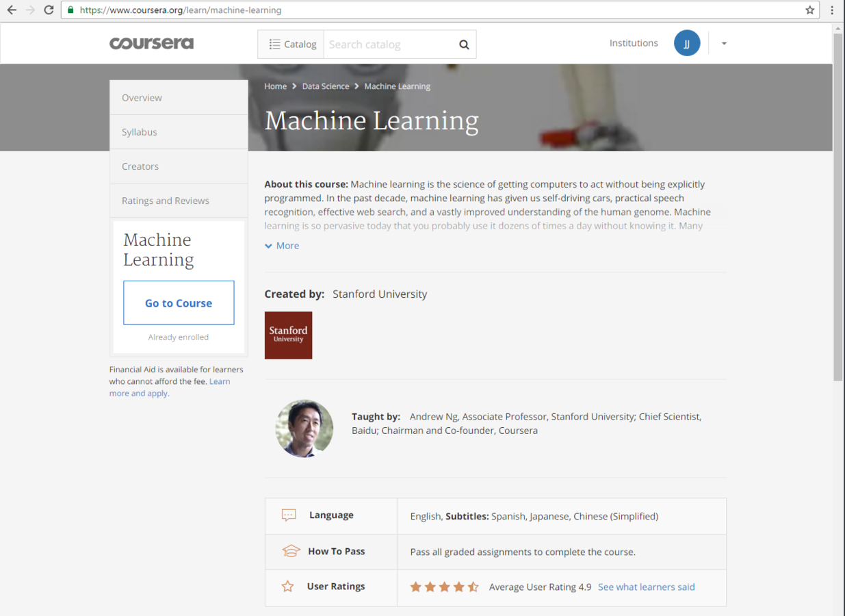Click the Home breadcrumb link
The height and width of the screenshot is (616, 845).
[x=276, y=86]
